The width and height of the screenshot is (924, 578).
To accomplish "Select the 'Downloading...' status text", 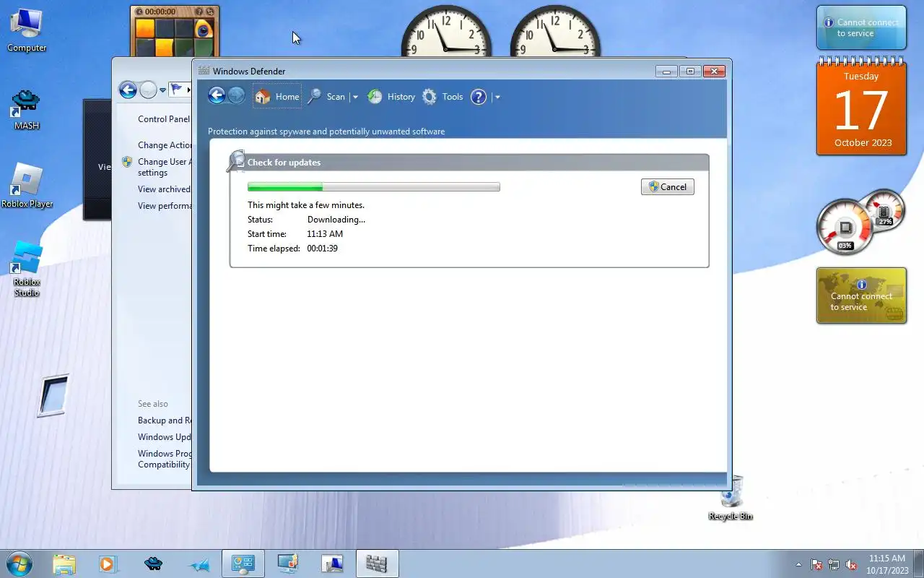I will tap(336, 220).
